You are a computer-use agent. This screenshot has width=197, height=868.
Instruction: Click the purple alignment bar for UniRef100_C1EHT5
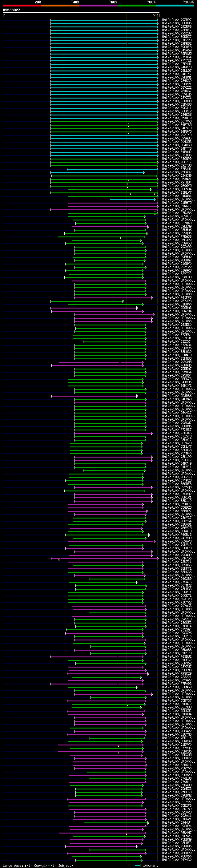click(x=113, y=203)
